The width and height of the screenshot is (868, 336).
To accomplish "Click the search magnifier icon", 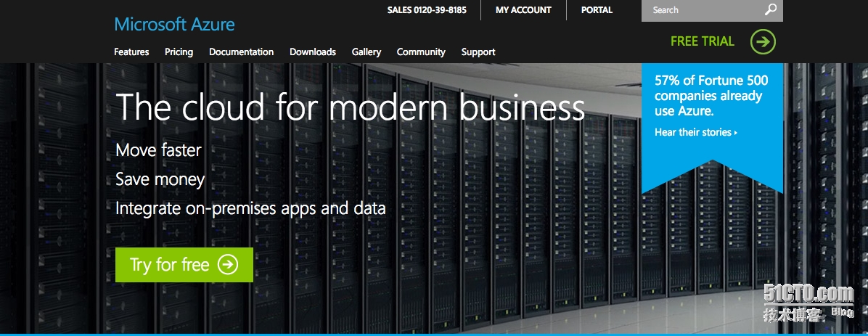I will pyautogui.click(x=771, y=9).
